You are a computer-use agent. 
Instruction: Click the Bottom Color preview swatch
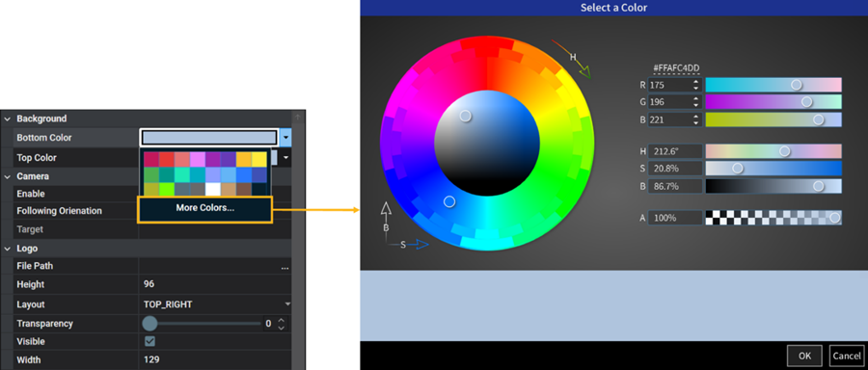pyautogui.click(x=209, y=137)
